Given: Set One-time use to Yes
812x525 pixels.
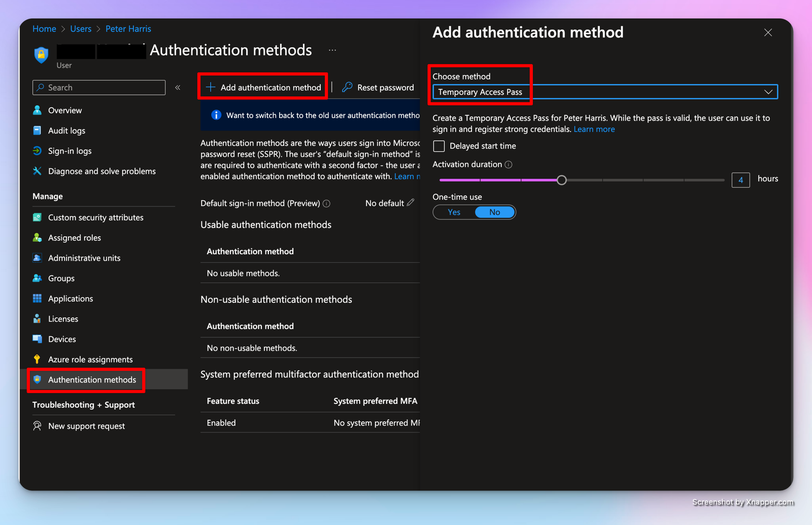Looking at the screenshot, I should (x=454, y=212).
